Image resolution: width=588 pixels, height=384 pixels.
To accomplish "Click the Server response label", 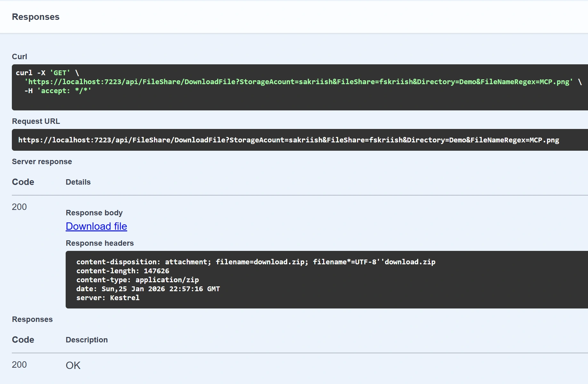I will pos(42,162).
